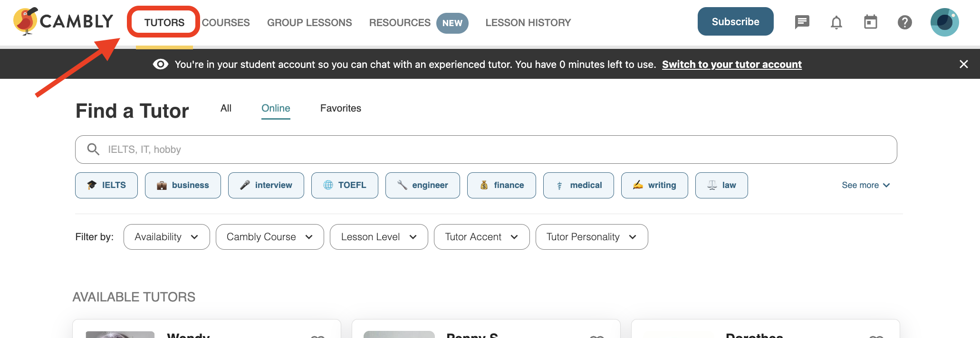The width and height of the screenshot is (980, 338).
Task: Click the eye icon in banner
Action: pos(161,64)
